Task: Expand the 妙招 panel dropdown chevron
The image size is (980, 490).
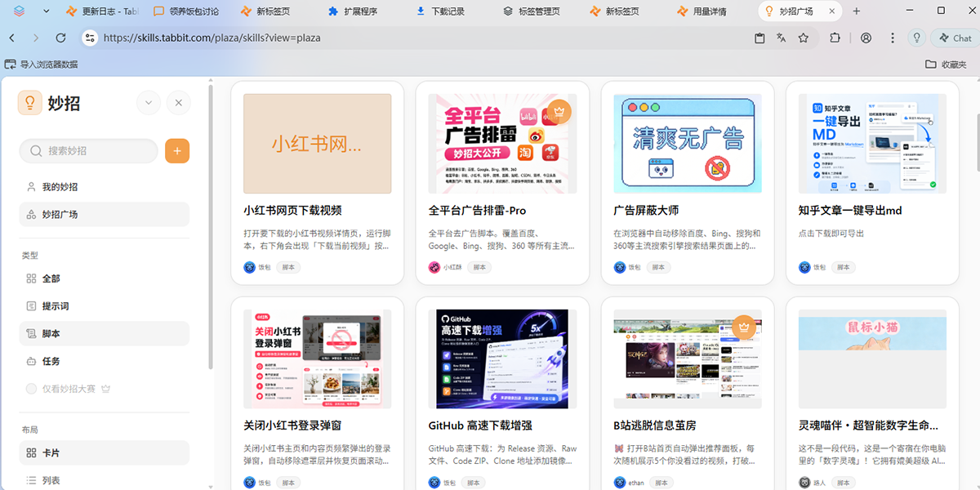Action: (x=148, y=102)
